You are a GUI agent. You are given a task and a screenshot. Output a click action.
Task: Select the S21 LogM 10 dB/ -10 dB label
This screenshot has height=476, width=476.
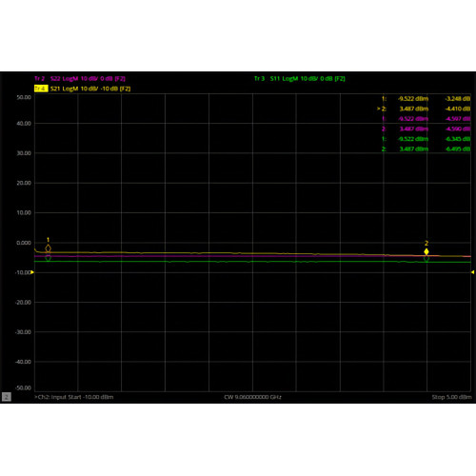click(90, 89)
